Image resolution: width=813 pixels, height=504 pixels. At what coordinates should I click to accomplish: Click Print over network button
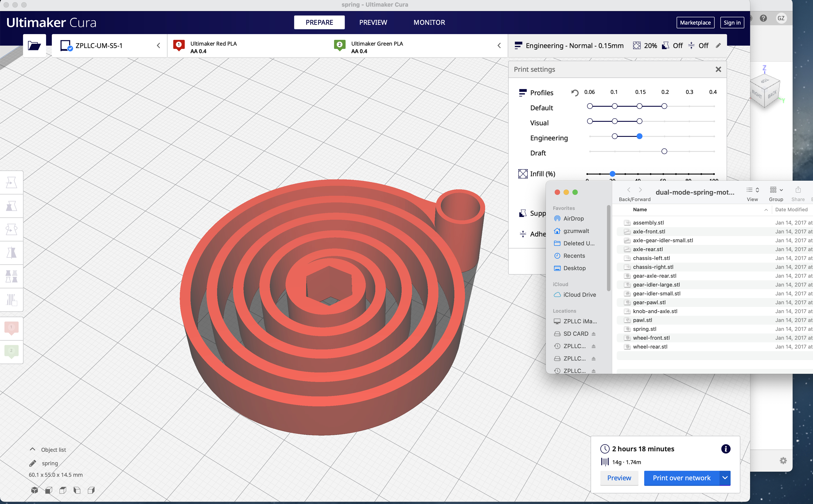[x=681, y=478]
